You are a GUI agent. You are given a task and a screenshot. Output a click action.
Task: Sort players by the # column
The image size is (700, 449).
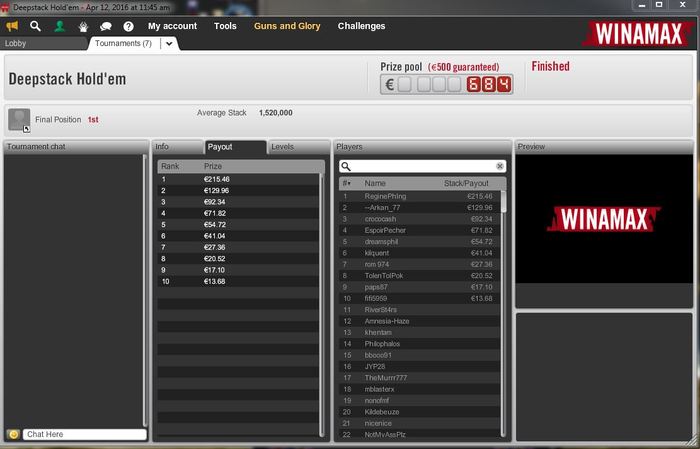[346, 183]
